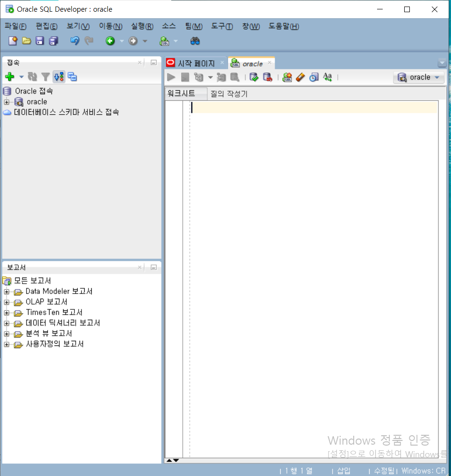Viewport: 451px width, 476px height.
Task: Open Forward navigation history dropdown arrow
Action: coord(145,41)
